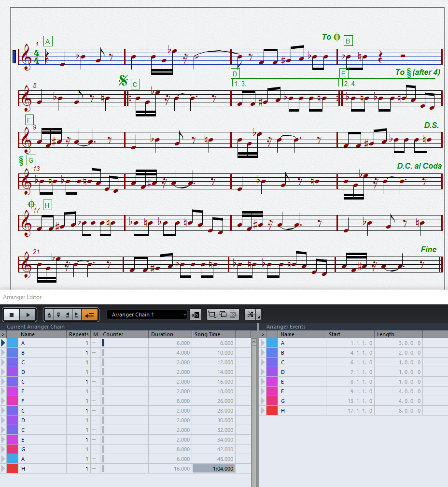Viewport: 448px width, 487px height.
Task: Select duration 16.000 of row H
Action: click(170, 468)
